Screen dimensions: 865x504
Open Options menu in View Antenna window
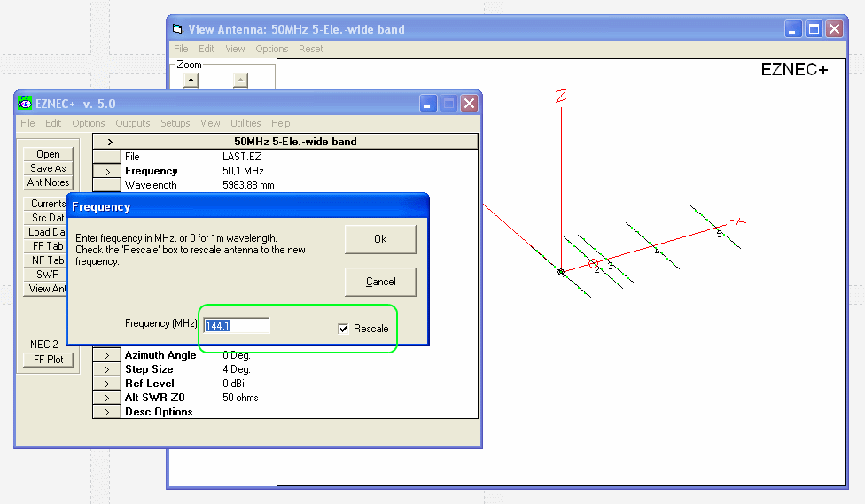click(271, 49)
